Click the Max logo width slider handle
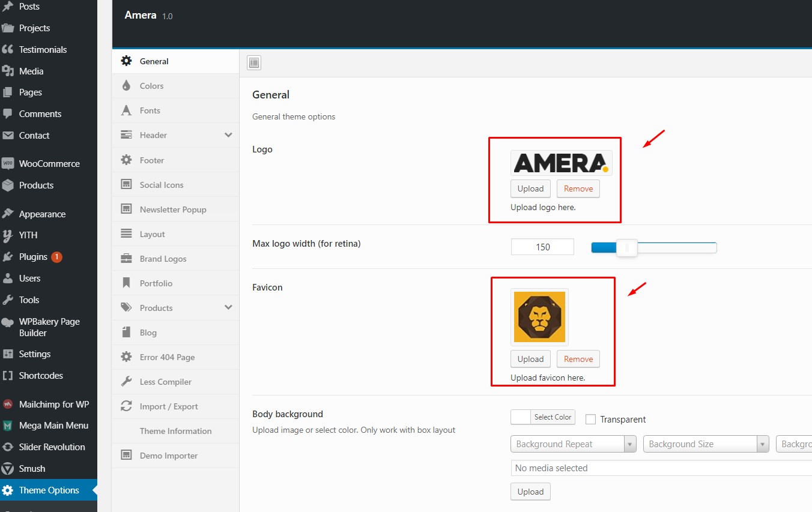812x512 pixels. 626,247
